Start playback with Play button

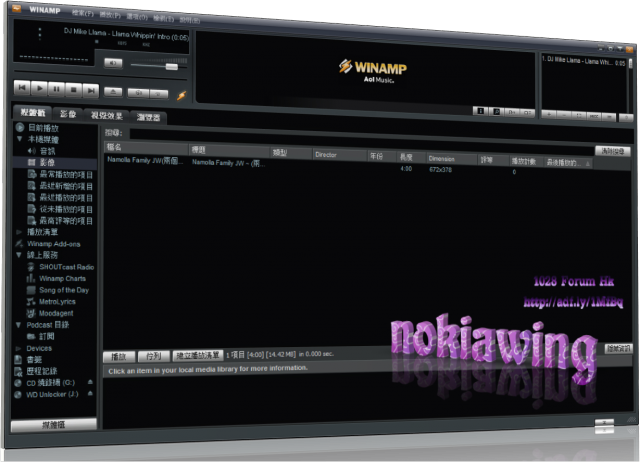click(39, 88)
